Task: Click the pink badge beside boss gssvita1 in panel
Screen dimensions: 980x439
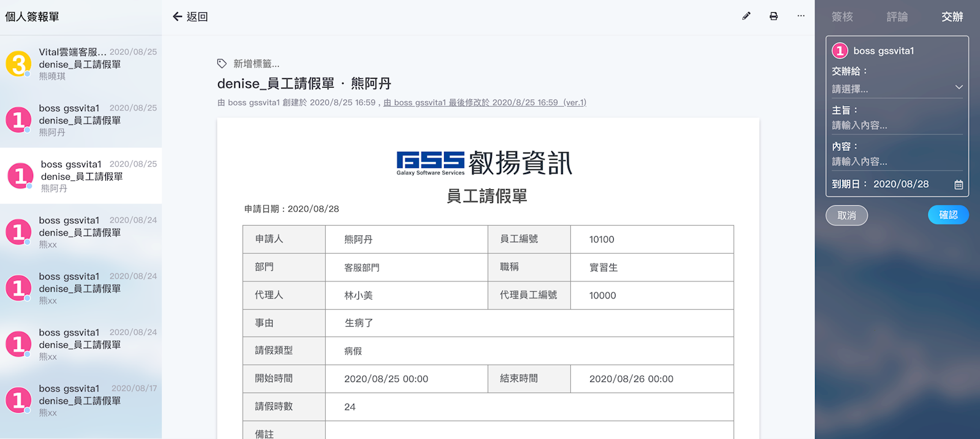Action: coord(840,51)
